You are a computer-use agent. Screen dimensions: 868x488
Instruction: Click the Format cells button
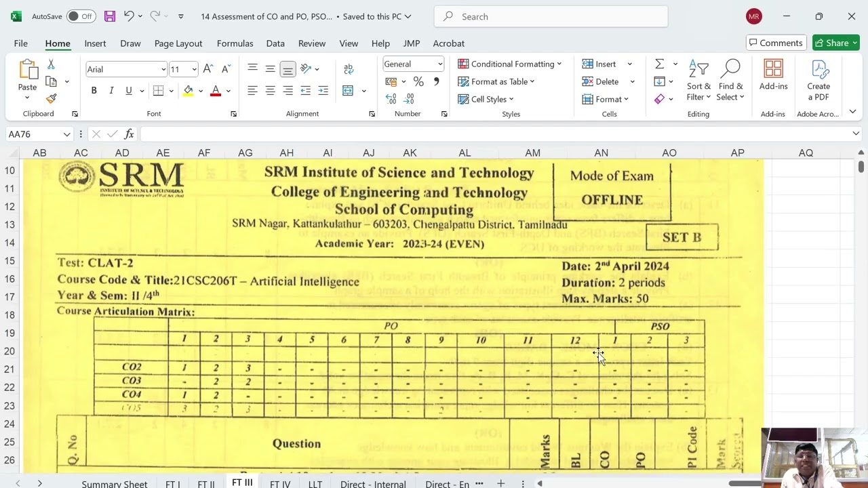605,99
